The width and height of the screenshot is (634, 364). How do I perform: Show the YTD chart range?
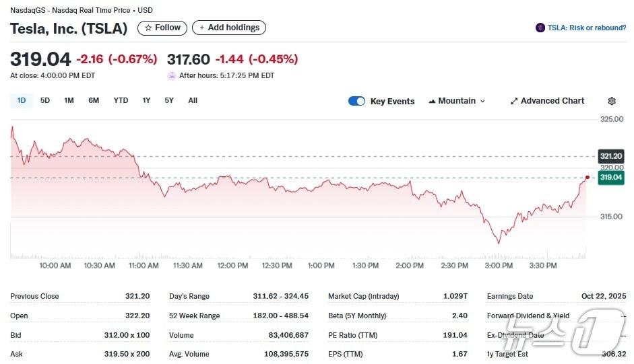(121, 101)
